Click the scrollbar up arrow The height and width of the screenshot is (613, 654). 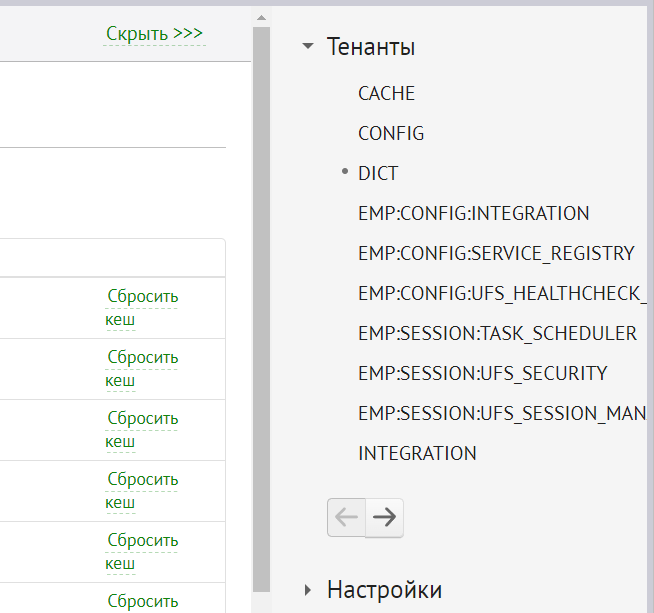261,18
